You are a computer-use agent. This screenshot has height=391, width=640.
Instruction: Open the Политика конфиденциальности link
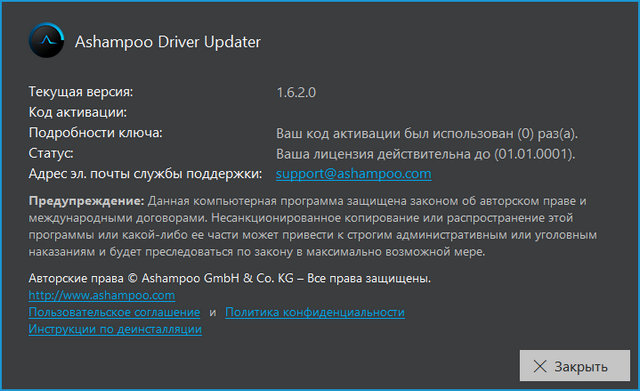tap(315, 312)
